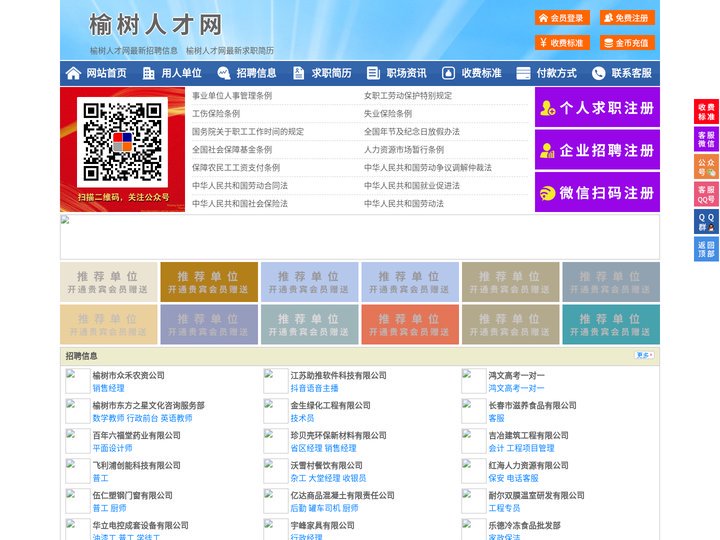Open 工伤保险条例 article
Screen dimensions: 720x540
(x=216, y=113)
